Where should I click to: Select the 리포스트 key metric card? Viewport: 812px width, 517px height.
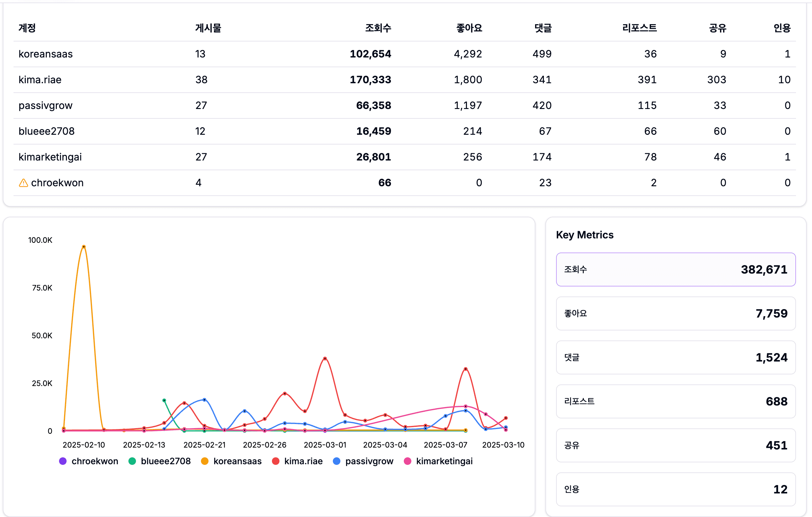click(x=676, y=401)
